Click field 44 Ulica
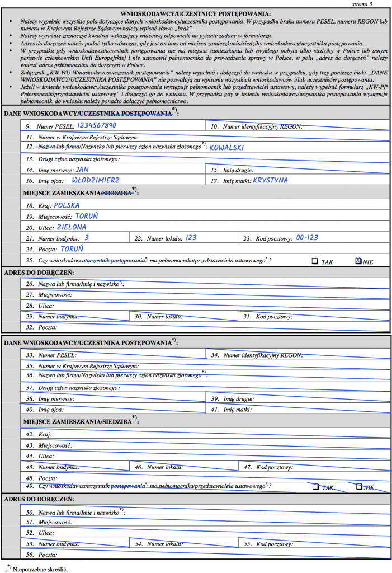Viewport: 392px width, 573px height. [205, 455]
